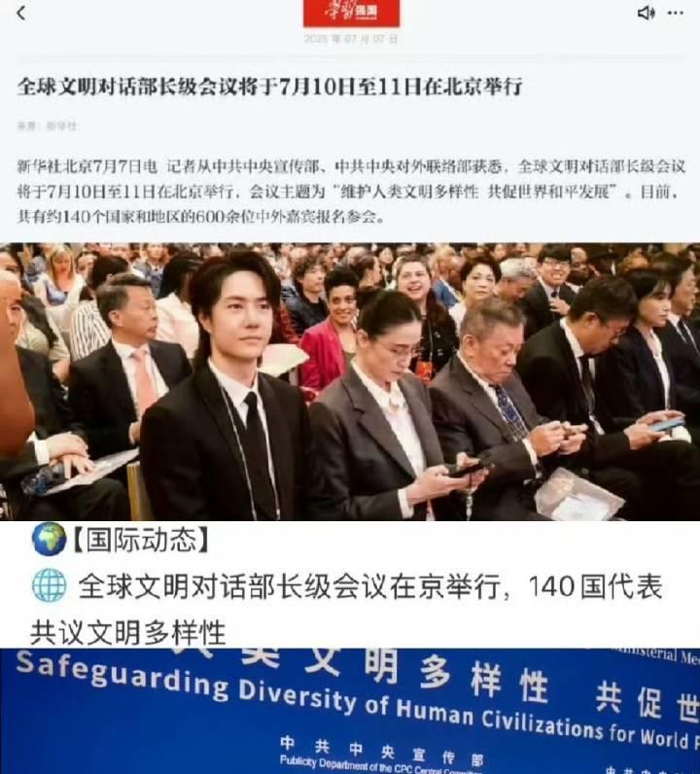
Task: Click the 新华社北京7月7日电 article paragraph
Action: (x=350, y=192)
